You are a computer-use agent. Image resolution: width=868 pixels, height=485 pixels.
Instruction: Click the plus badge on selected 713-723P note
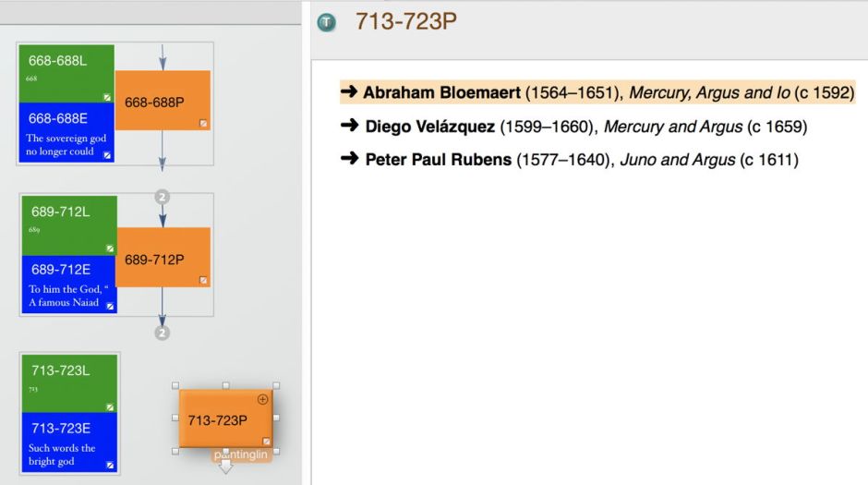(x=262, y=399)
